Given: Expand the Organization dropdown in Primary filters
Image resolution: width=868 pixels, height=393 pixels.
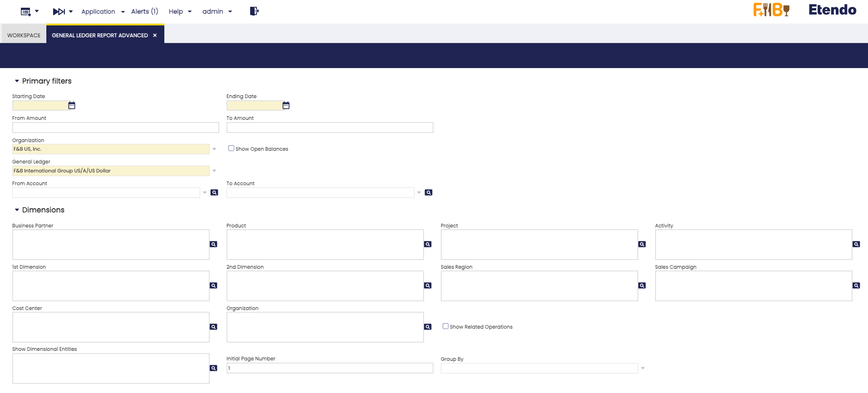Looking at the screenshot, I should 214,149.
